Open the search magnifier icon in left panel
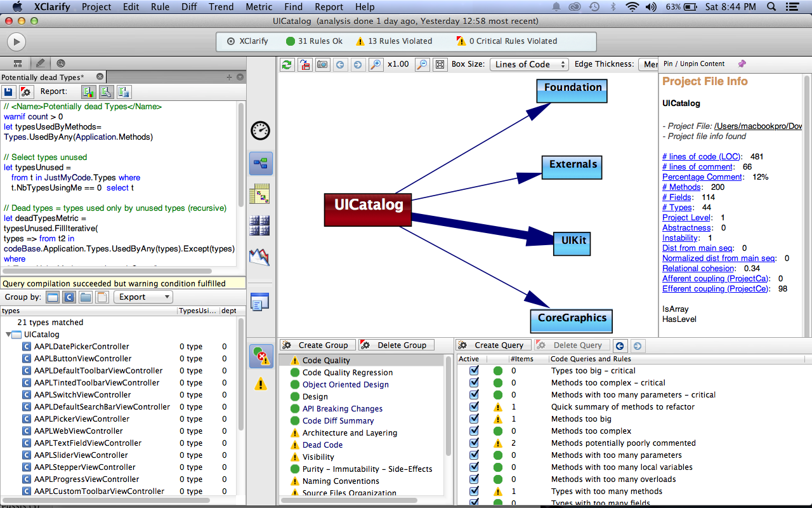This screenshot has height=508, width=812. [x=61, y=63]
